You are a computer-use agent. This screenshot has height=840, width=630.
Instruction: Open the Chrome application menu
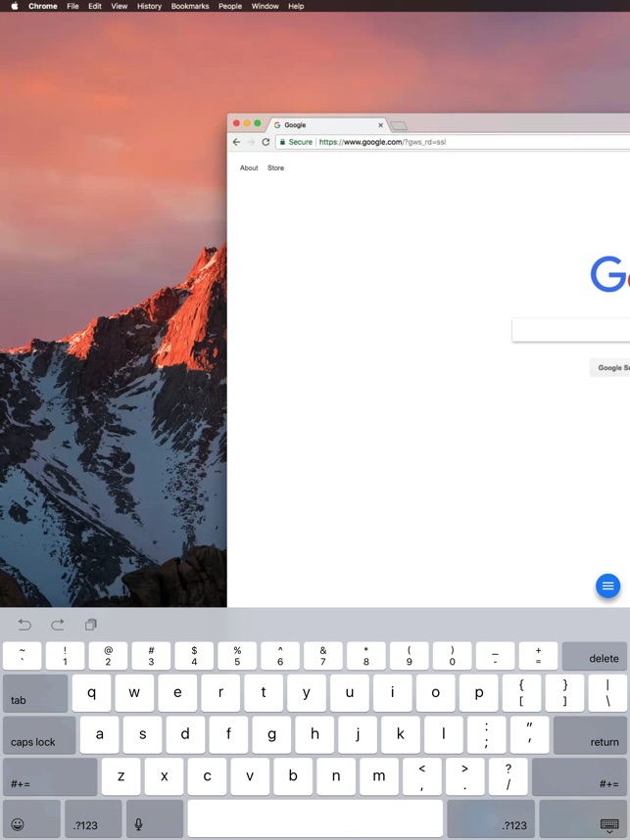(43, 6)
